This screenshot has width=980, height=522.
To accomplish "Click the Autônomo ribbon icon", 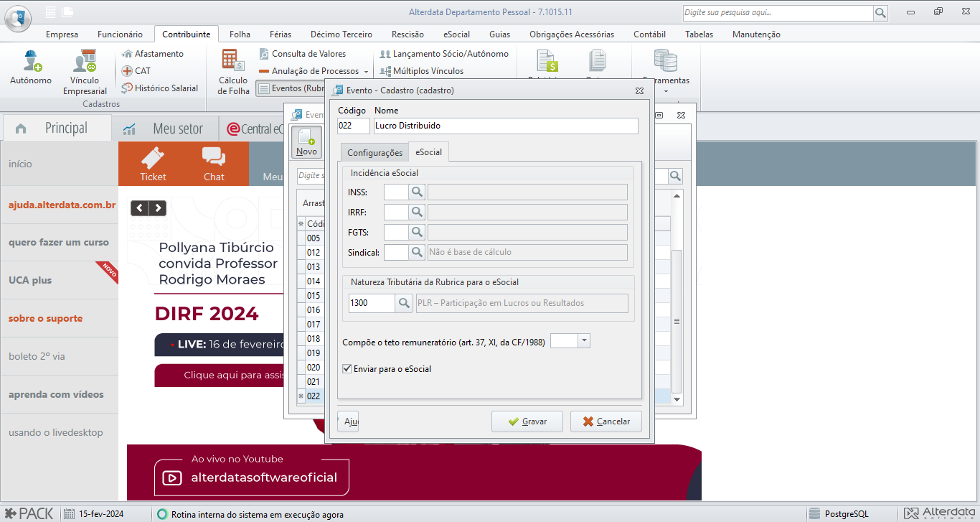I will [x=31, y=68].
